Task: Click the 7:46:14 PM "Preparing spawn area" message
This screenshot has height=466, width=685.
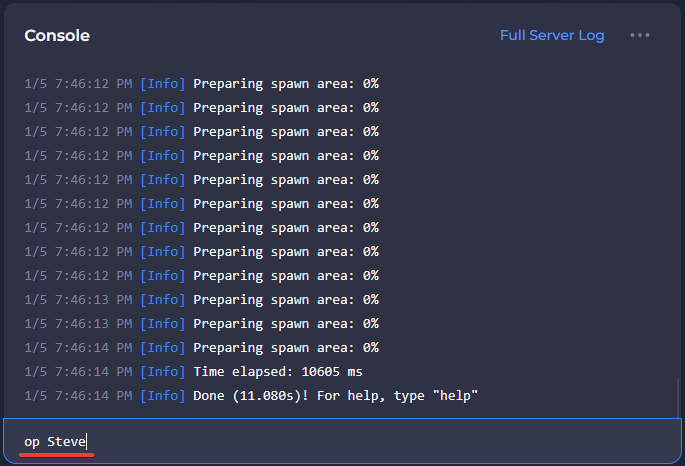Action: [x=285, y=348]
